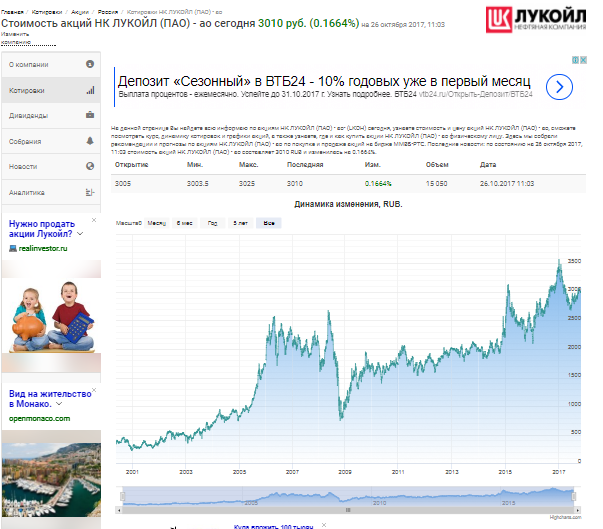Click the right handle of the chart navigator
Screen dimensions: 603x529
tap(574, 496)
